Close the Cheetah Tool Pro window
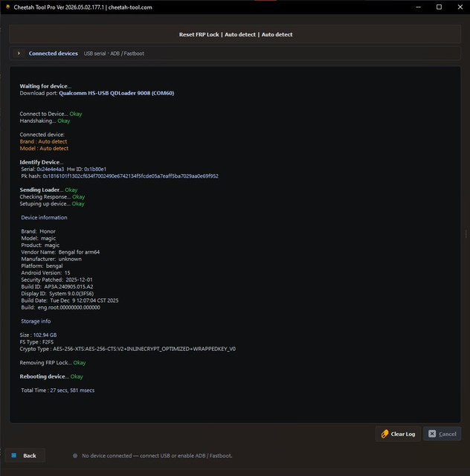Screen dimensions: 470x476 tap(460, 7)
